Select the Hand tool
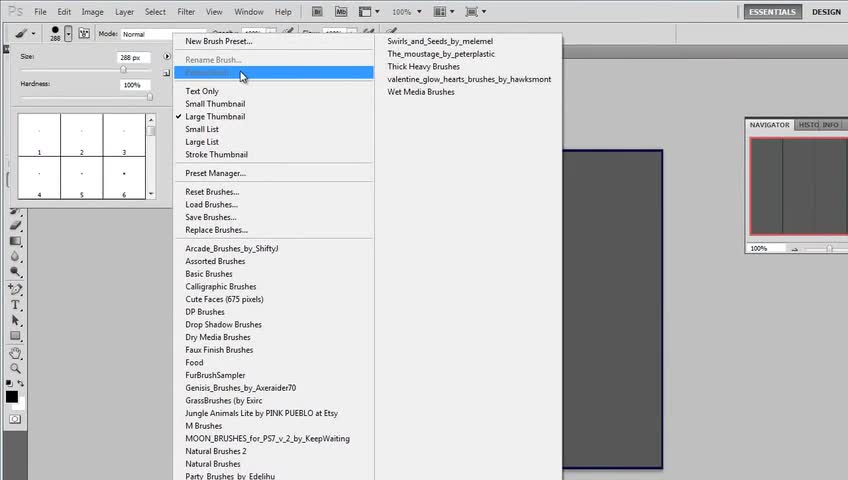Screen dimensions: 848x480 [15, 354]
